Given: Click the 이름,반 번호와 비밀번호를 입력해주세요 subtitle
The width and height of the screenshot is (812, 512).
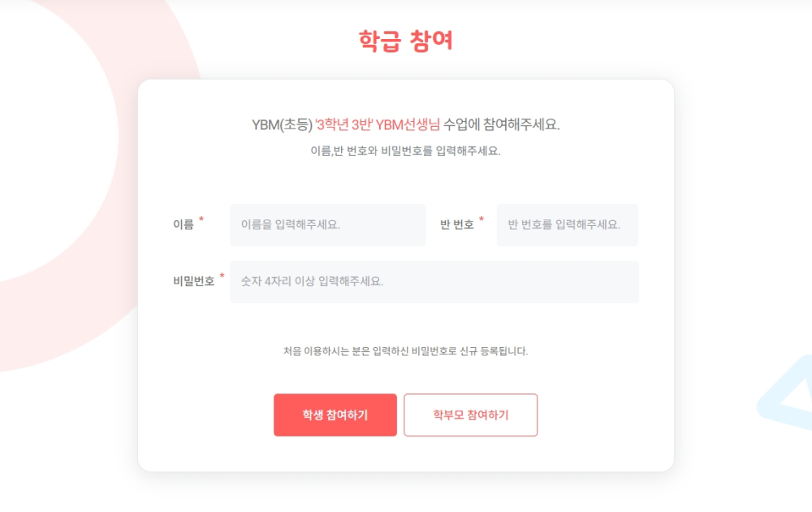Looking at the screenshot, I should [405, 151].
